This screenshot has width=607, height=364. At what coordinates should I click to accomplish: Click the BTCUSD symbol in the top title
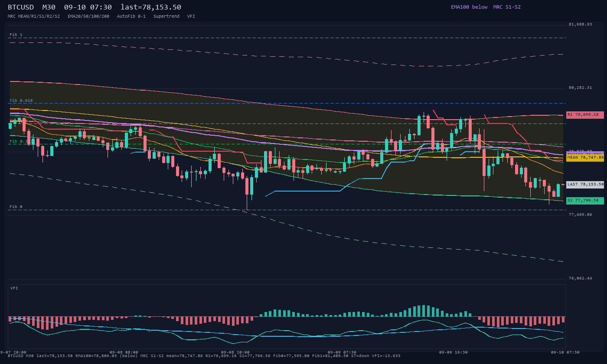[21, 7]
